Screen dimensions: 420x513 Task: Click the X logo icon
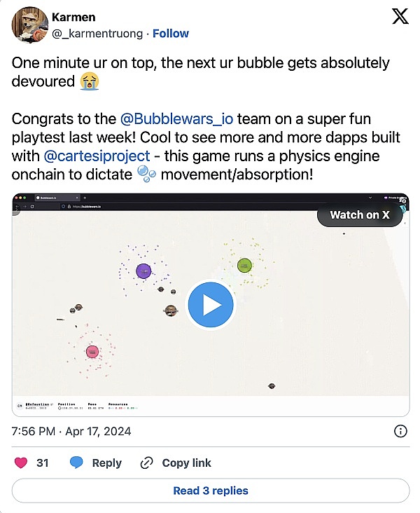coord(400,17)
